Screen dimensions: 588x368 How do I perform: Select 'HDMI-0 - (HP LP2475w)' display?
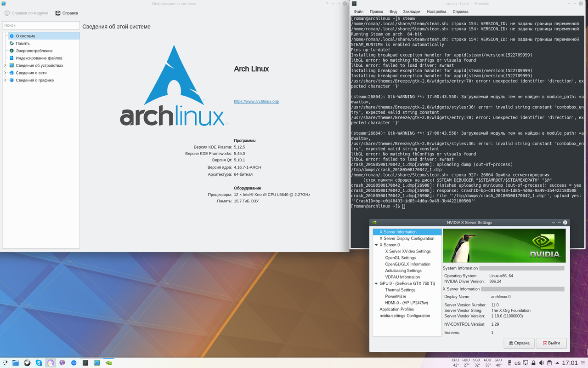pos(407,303)
